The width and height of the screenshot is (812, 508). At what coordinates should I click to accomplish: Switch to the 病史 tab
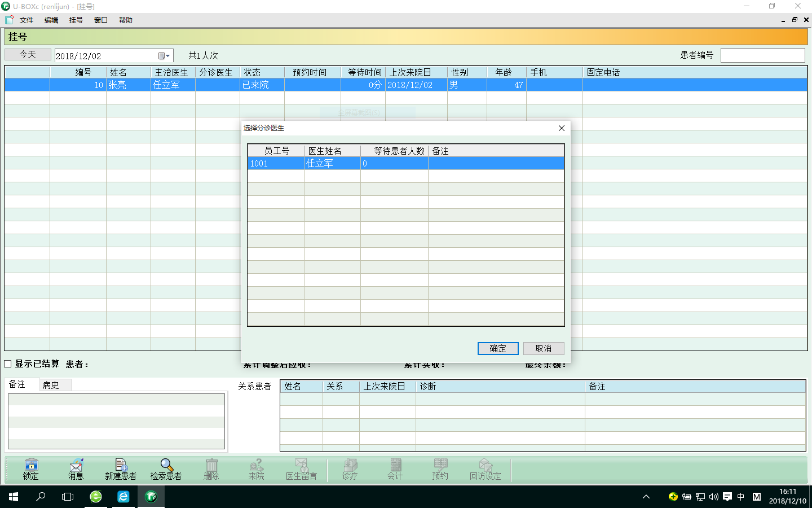tap(55, 385)
